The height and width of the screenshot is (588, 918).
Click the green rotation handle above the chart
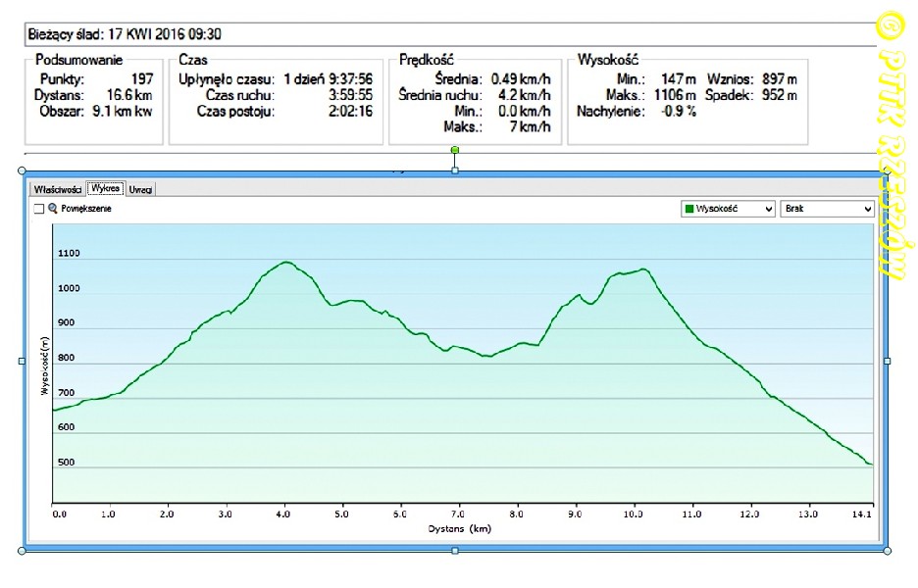click(454, 150)
